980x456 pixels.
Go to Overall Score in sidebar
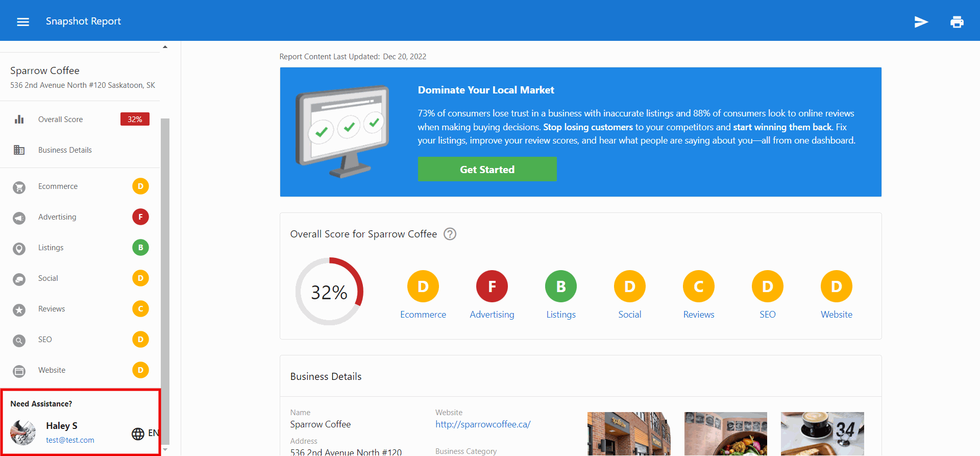click(60, 119)
